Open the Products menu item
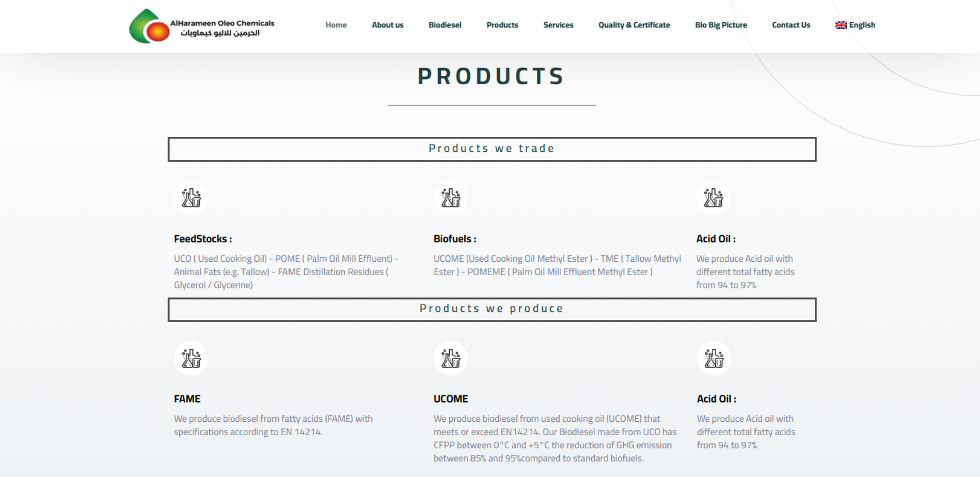The width and height of the screenshot is (980, 477). pyautogui.click(x=502, y=25)
